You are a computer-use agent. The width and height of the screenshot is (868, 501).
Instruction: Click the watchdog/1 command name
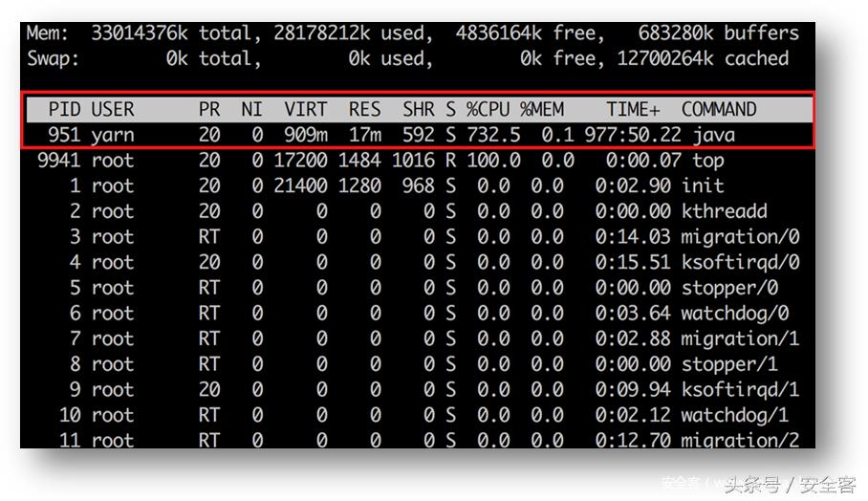click(735, 416)
